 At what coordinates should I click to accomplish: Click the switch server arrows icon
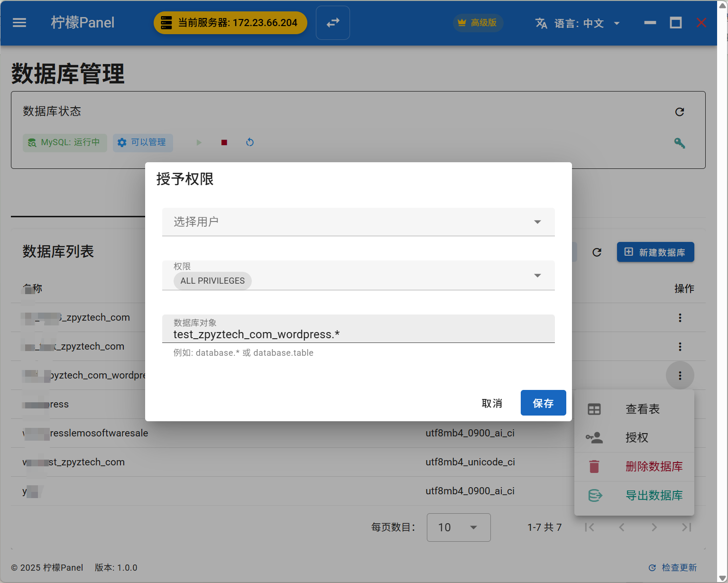click(333, 23)
